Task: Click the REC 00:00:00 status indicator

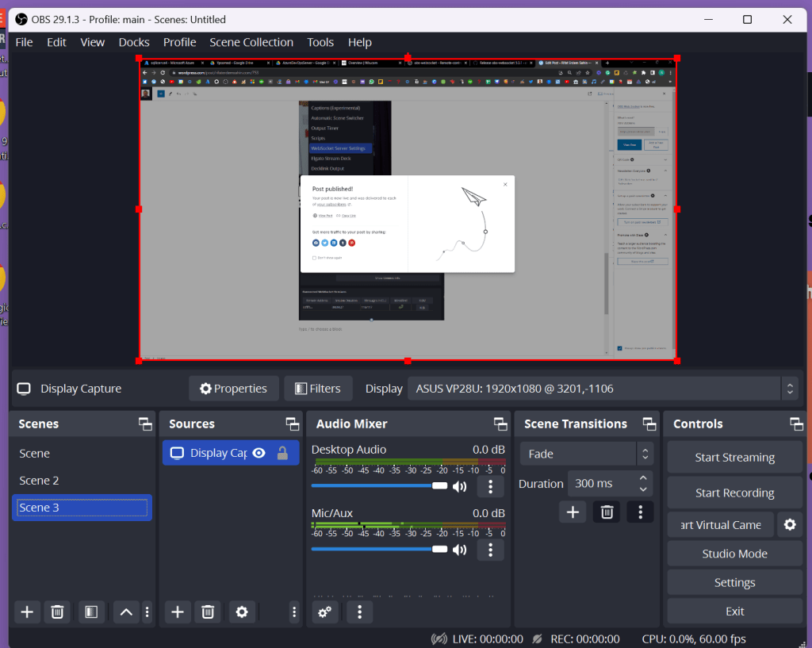Action: tap(576, 639)
